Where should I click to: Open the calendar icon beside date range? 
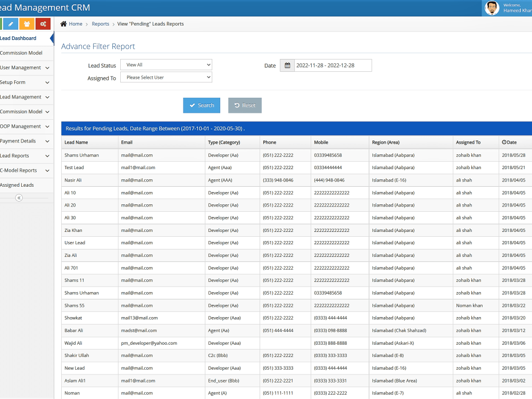pos(287,65)
